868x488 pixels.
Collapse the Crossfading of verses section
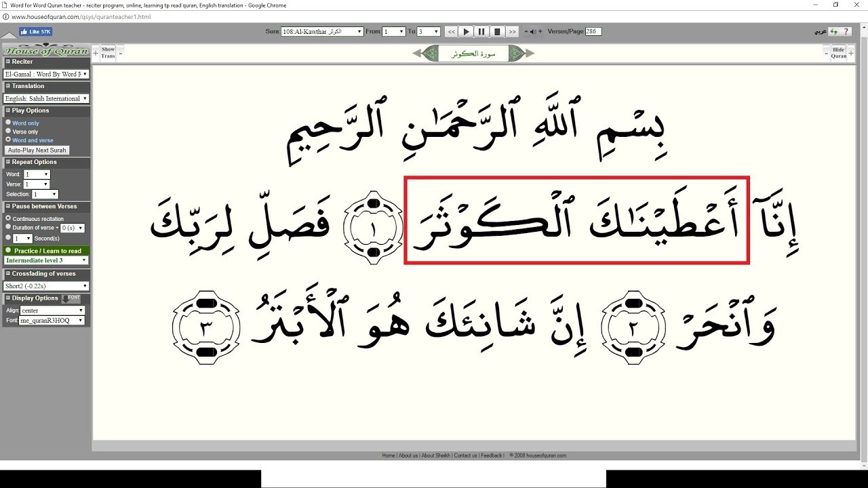7,274
